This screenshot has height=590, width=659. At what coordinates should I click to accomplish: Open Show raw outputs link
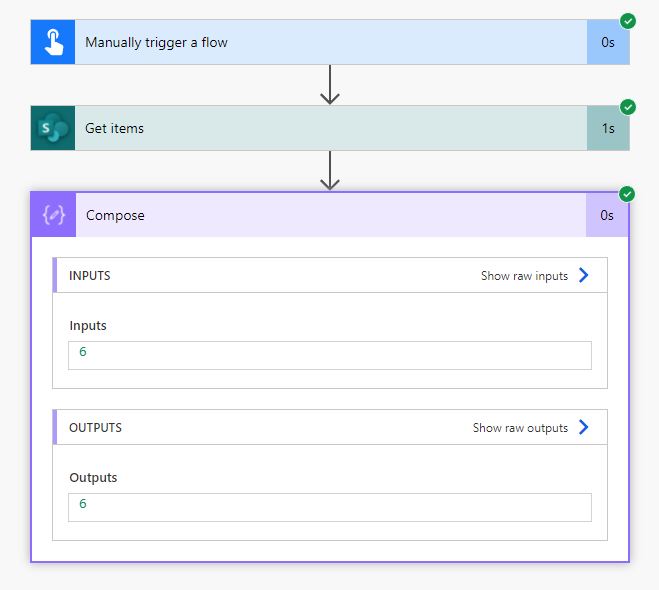pos(520,428)
